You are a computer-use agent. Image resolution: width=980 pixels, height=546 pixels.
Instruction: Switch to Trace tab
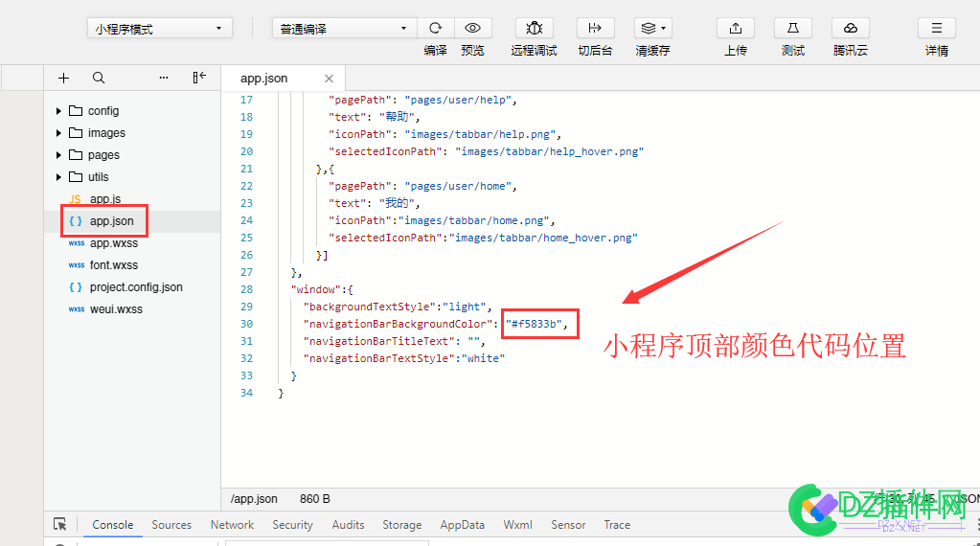[x=617, y=525]
